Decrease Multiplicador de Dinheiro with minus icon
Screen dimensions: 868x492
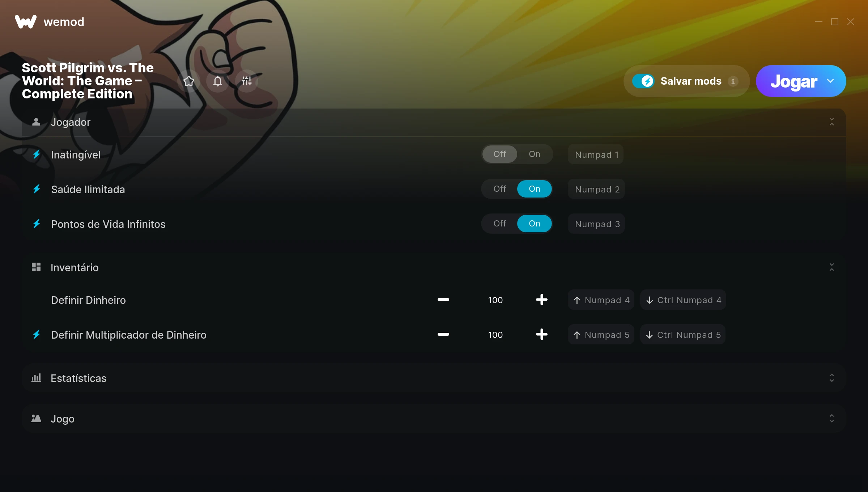pos(443,334)
